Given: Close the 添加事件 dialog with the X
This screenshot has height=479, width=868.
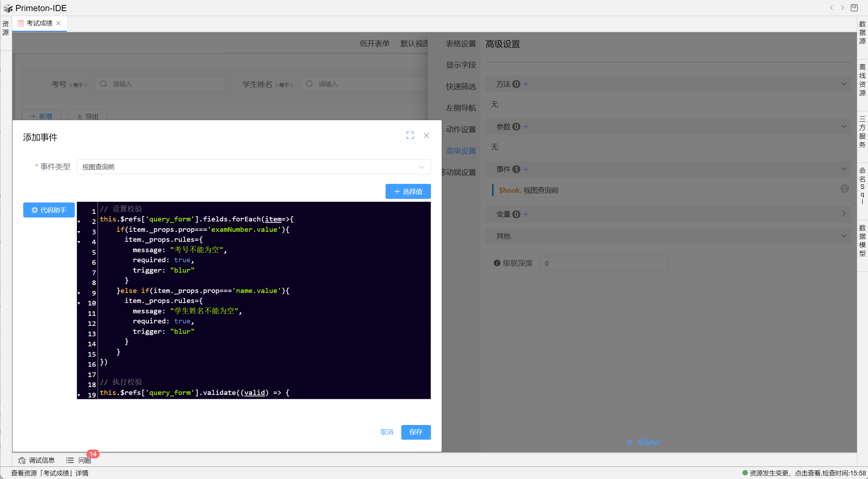Looking at the screenshot, I should (x=426, y=136).
